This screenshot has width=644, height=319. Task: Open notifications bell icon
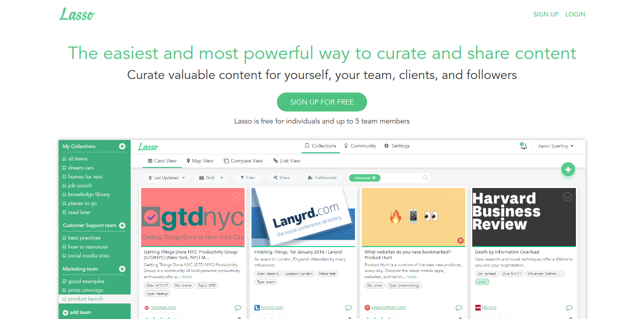tap(523, 146)
